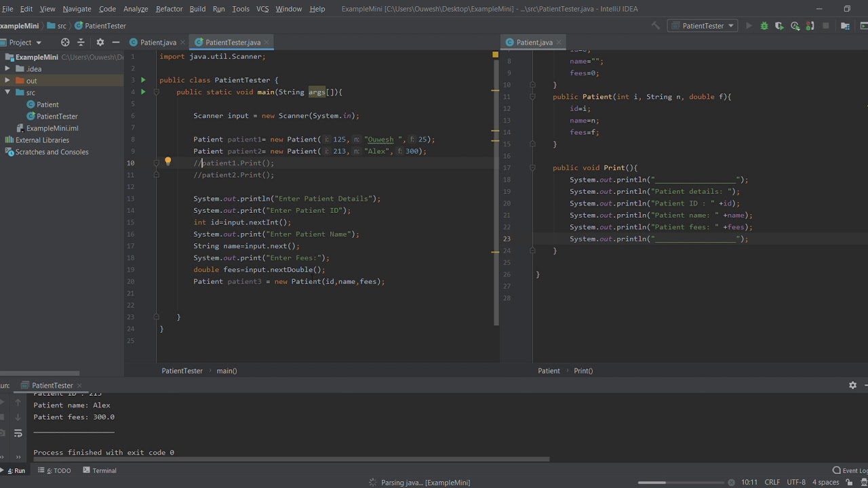Select PatientTester class in project tree
Screen dimensions: 868x488
point(52,117)
